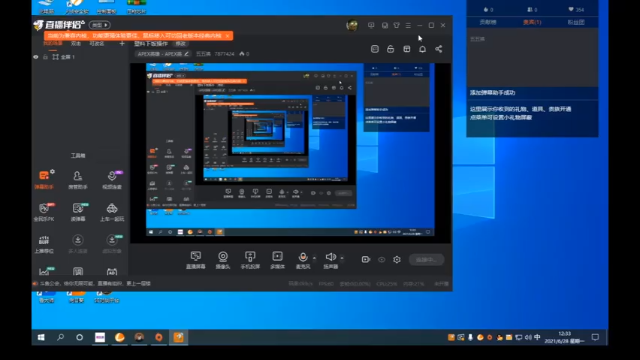
Task: Open the Windows notification center icon
Action: pos(595,337)
